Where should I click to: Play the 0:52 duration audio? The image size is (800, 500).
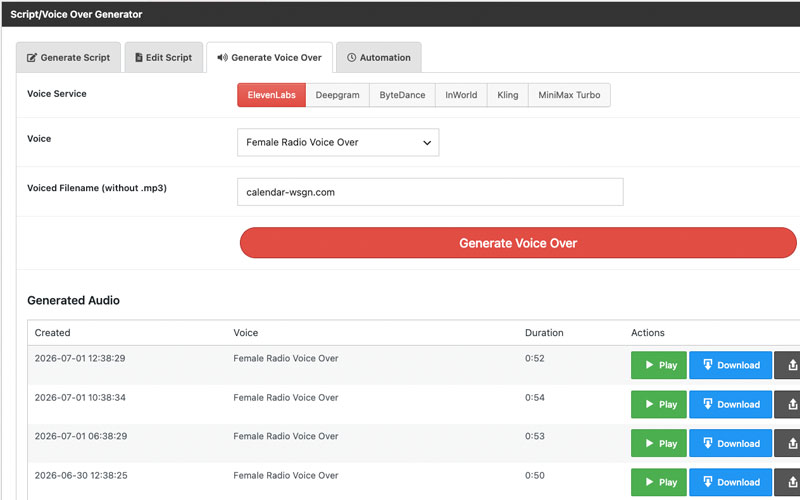click(659, 365)
